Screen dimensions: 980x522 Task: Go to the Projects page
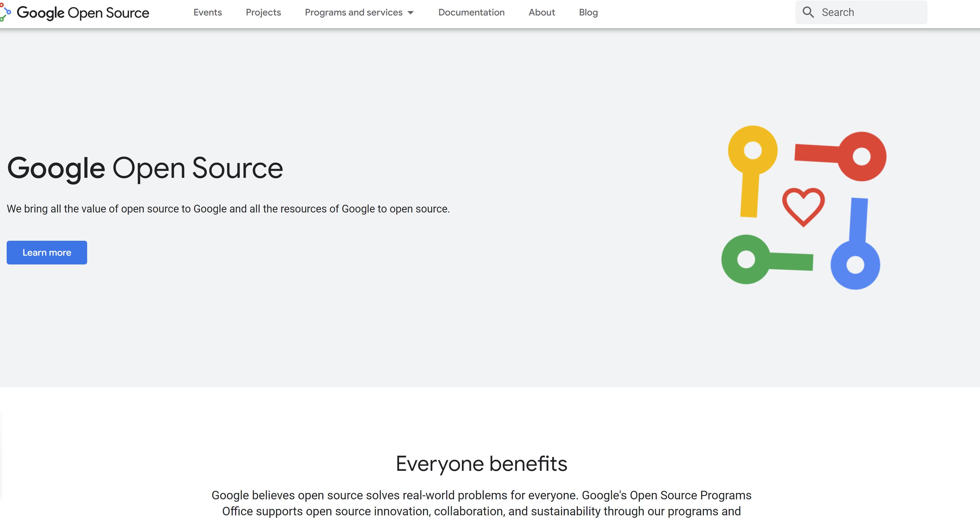(263, 13)
